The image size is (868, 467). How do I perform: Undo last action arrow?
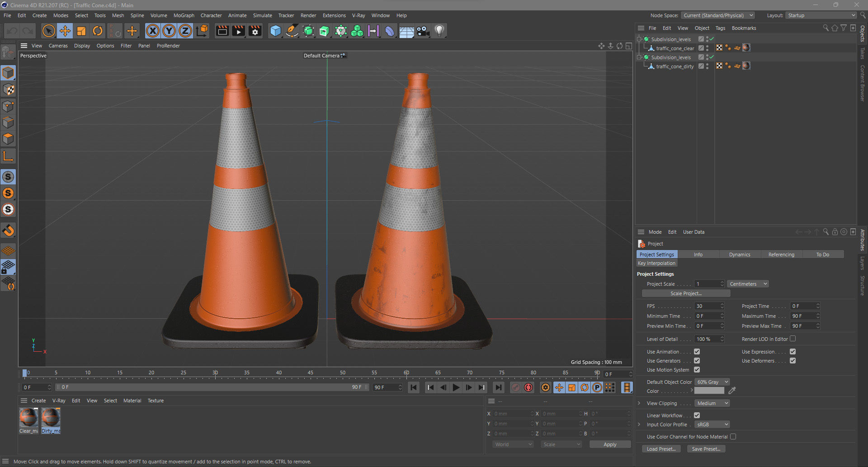tap(12, 31)
